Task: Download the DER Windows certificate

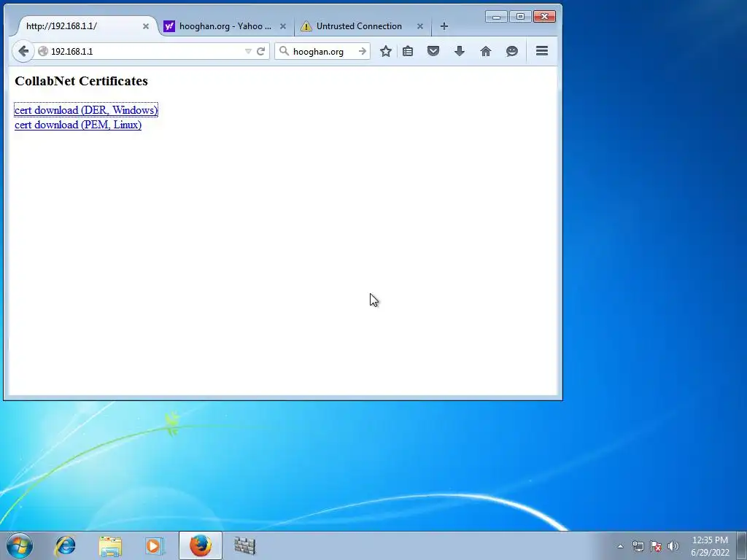Action: 86,110
